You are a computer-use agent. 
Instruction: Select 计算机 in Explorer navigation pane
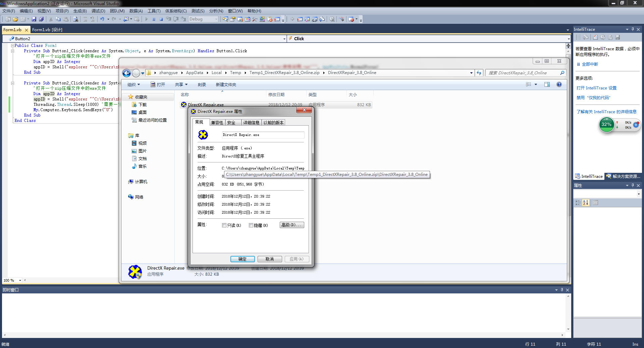click(141, 182)
